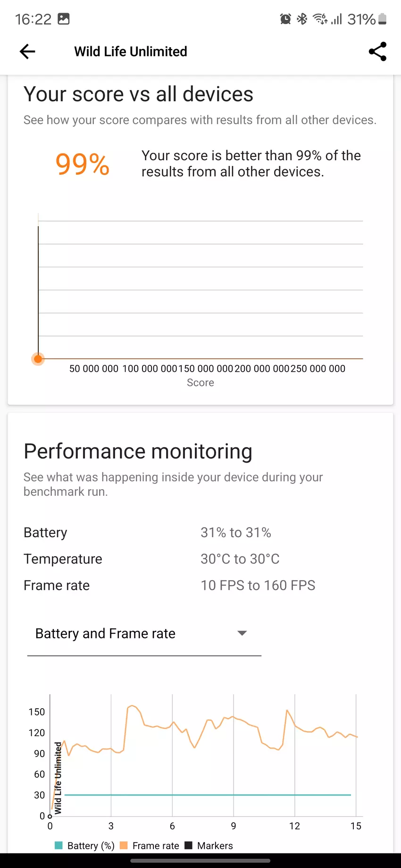This screenshot has height=868, width=401.
Task: Tap the Wild Life Unlimited header title
Action: 131,51
